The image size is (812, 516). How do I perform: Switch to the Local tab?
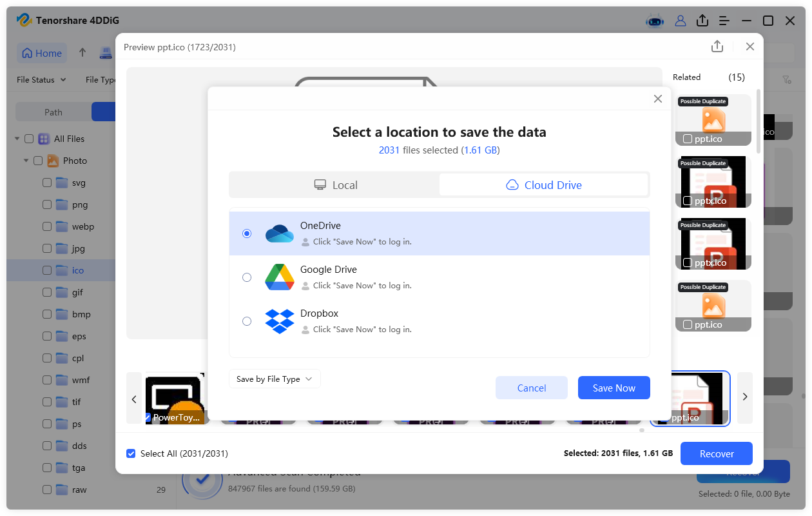pyautogui.click(x=335, y=185)
